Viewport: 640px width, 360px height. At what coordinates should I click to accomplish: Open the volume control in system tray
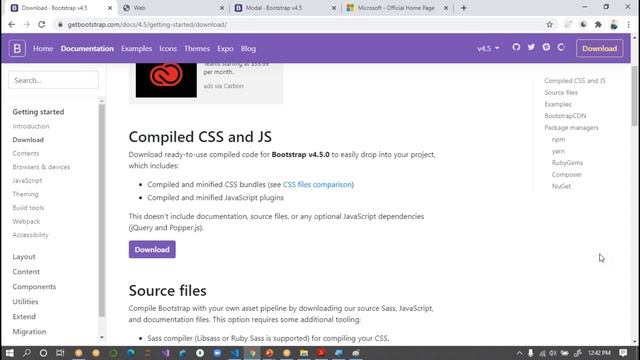tap(553, 353)
